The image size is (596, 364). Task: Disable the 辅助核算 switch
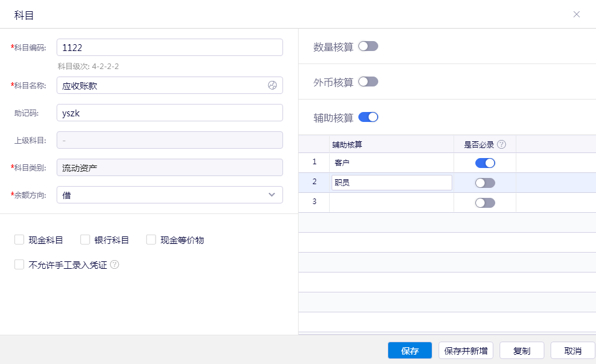368,117
